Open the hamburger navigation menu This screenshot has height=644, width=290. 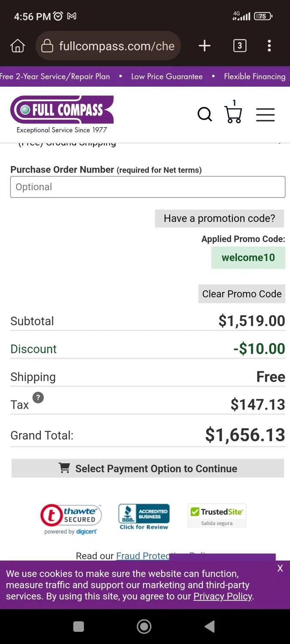(266, 115)
